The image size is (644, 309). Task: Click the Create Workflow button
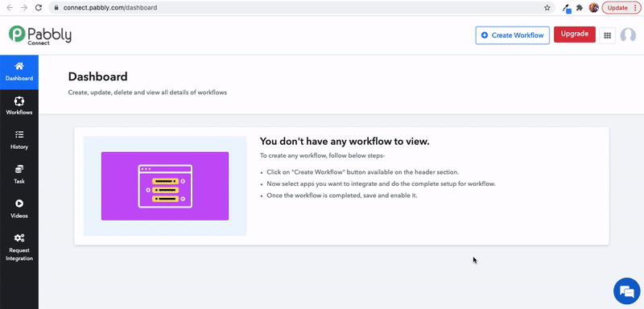[x=512, y=35]
